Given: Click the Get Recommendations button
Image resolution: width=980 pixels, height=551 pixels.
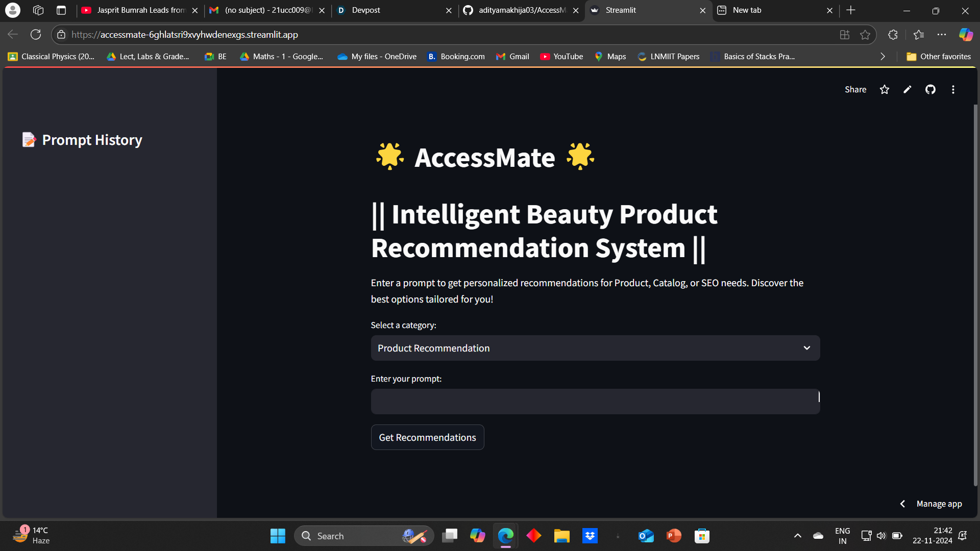Looking at the screenshot, I should (427, 437).
